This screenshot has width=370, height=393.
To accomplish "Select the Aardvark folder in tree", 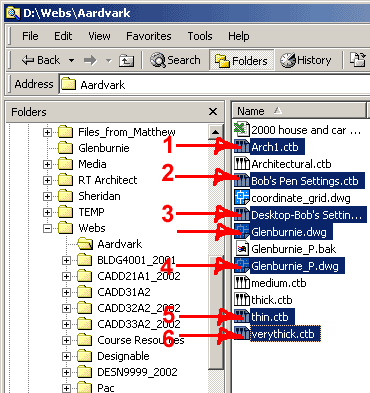I will pos(120,244).
